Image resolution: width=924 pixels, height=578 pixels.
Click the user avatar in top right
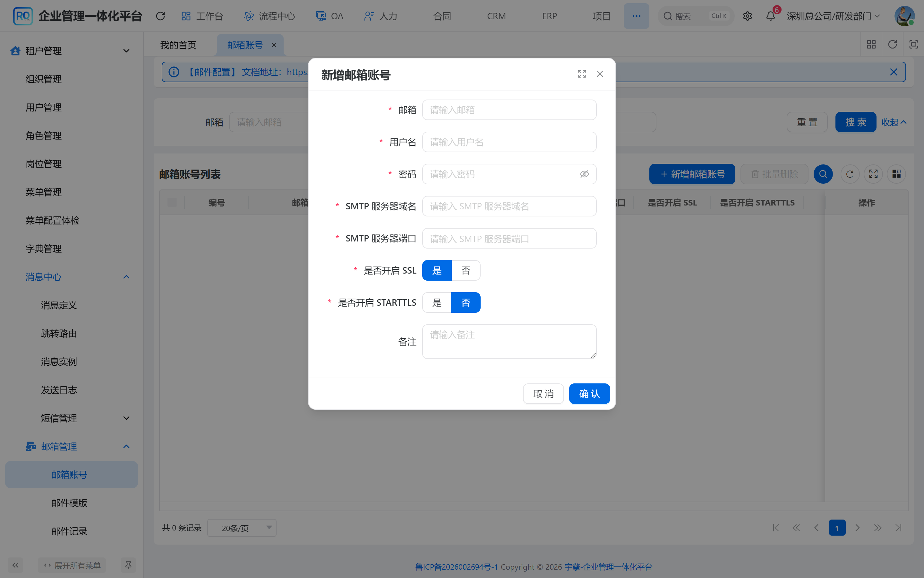904,16
